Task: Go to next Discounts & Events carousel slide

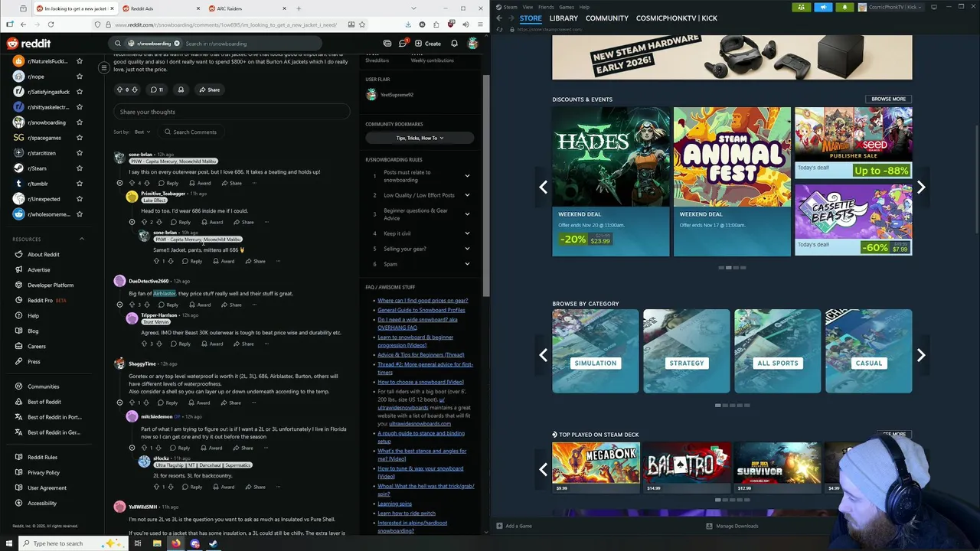Action: coord(921,187)
